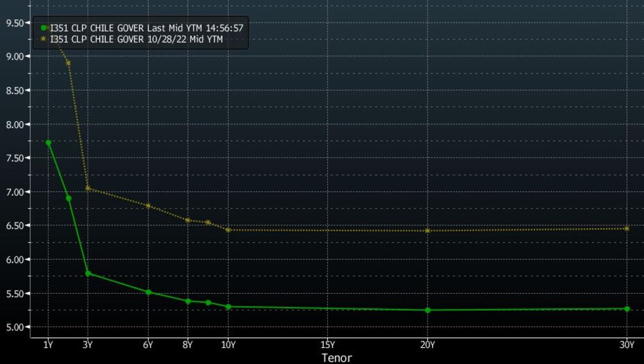Click green curve's 1Y data point

tap(48, 142)
